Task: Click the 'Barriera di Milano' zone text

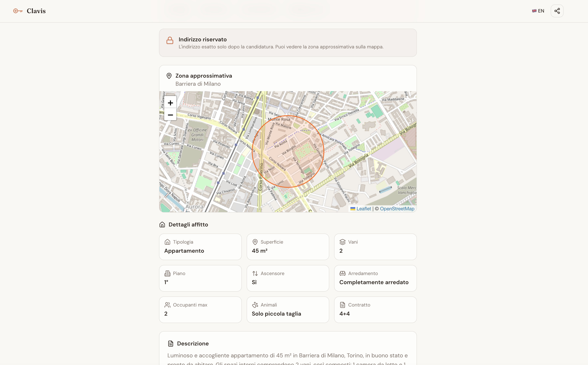Action: coord(198,84)
